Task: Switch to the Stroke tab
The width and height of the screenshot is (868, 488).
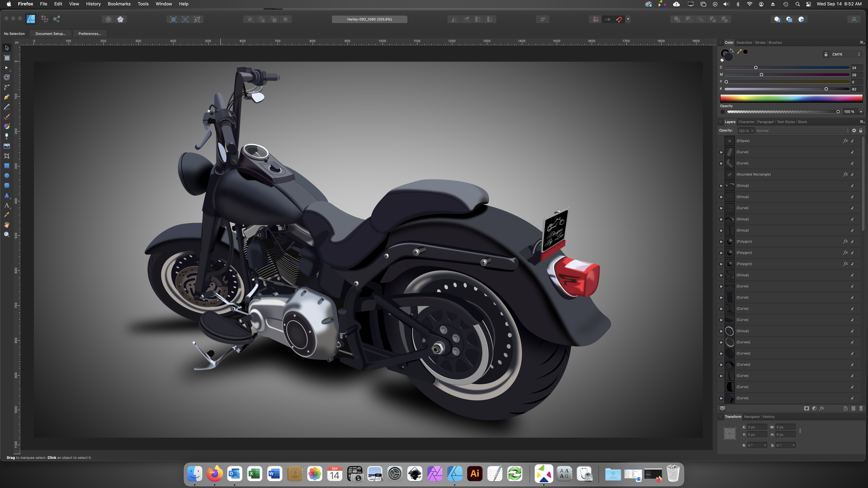Action: pos(760,42)
